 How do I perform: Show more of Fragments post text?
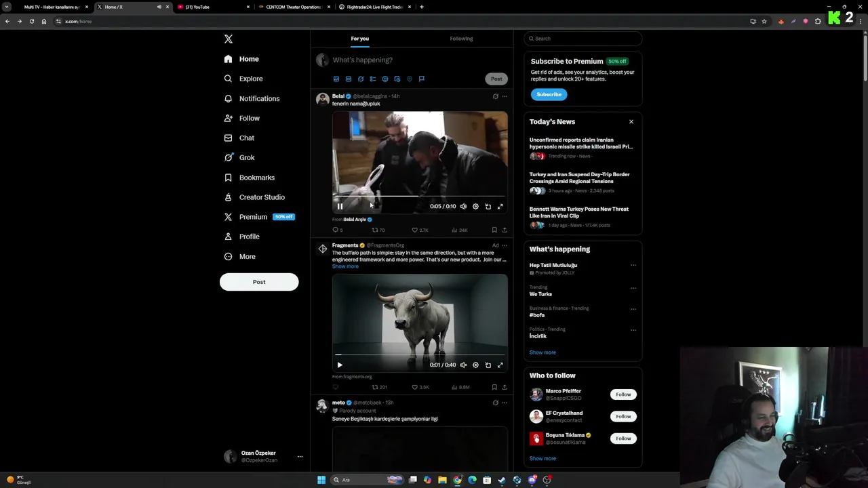[x=345, y=266]
